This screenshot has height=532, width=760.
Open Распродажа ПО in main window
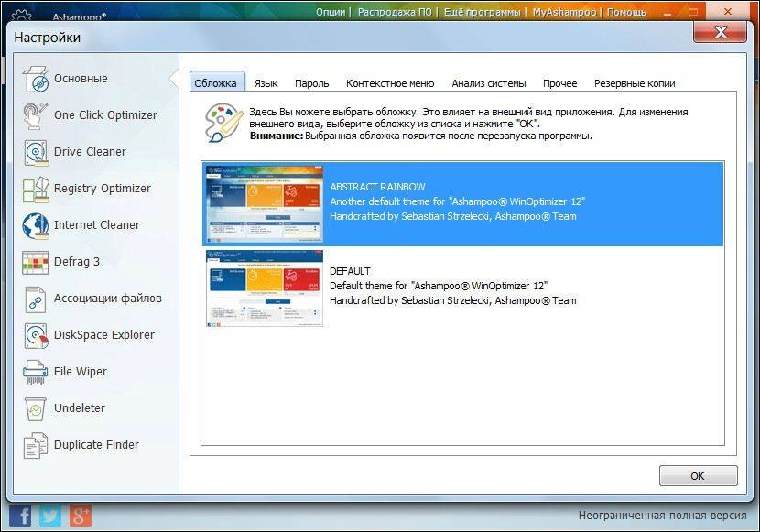395,12
